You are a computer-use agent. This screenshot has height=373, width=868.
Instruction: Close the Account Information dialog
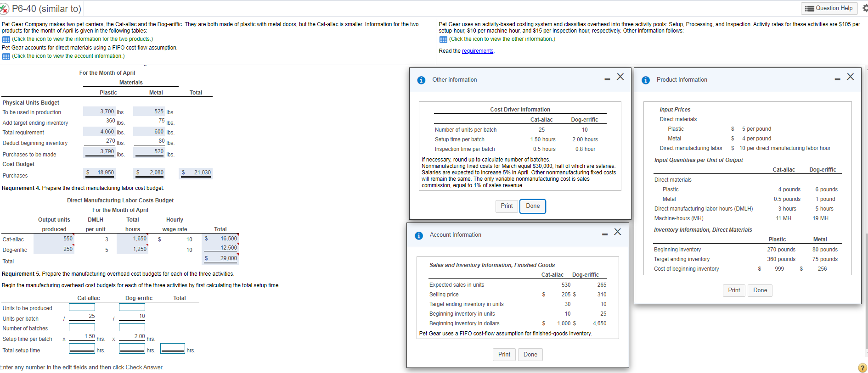click(x=618, y=232)
